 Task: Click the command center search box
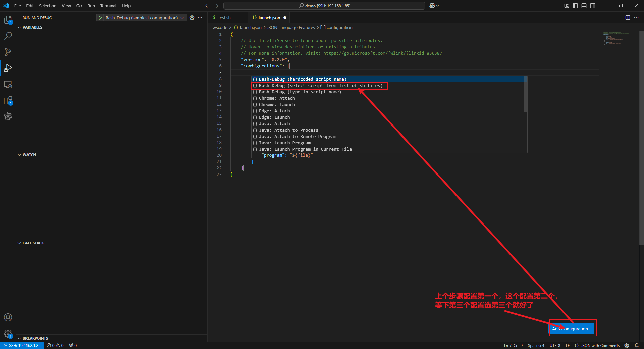click(324, 6)
